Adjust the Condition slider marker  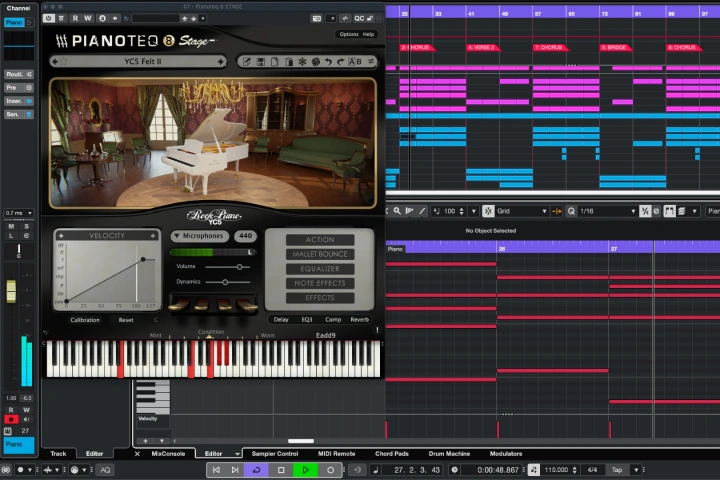209,337
